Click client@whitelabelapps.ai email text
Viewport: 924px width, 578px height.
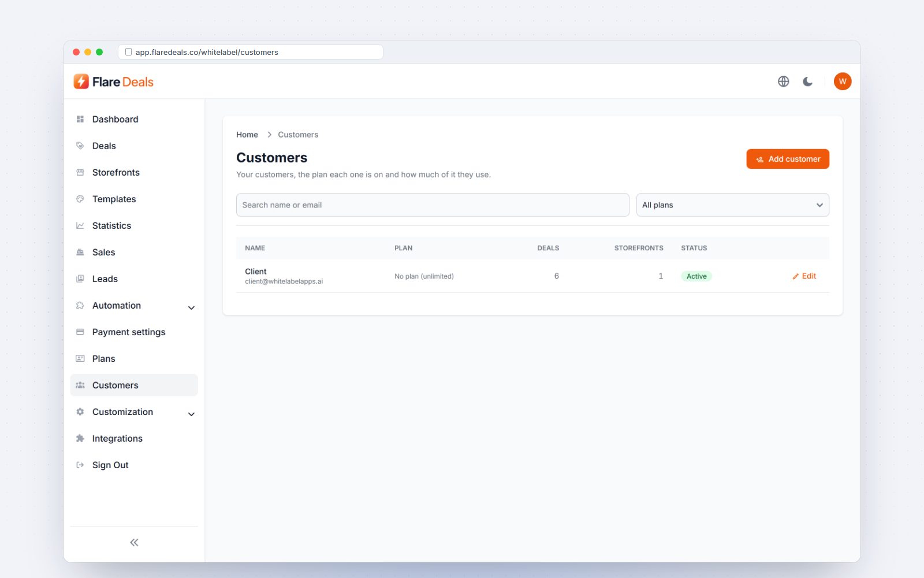[x=284, y=281]
